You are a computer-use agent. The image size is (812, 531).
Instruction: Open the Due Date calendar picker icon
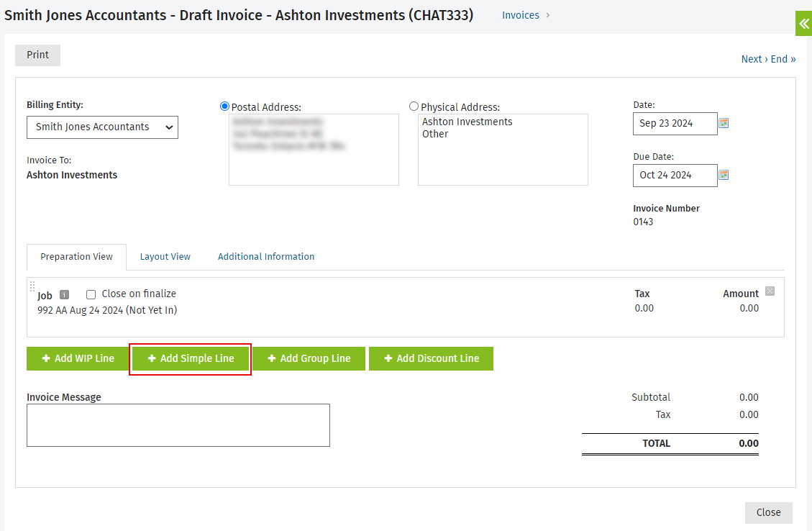[x=724, y=175]
